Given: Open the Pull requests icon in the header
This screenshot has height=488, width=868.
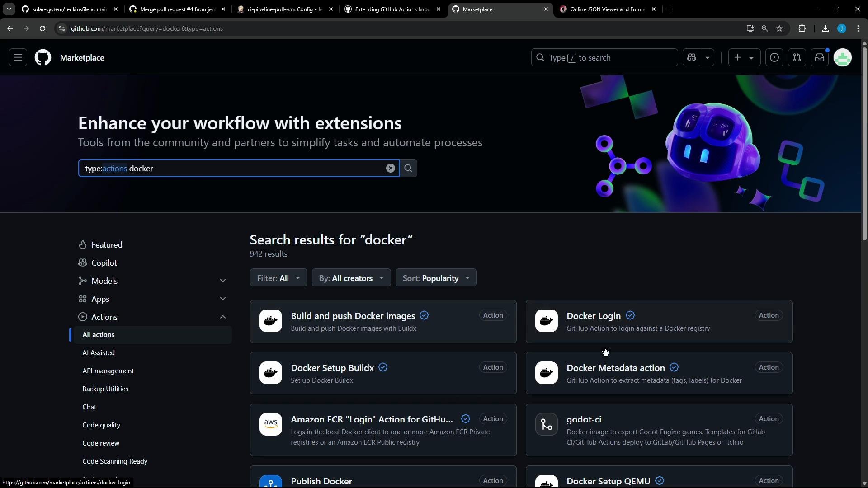Looking at the screenshot, I should pyautogui.click(x=797, y=58).
